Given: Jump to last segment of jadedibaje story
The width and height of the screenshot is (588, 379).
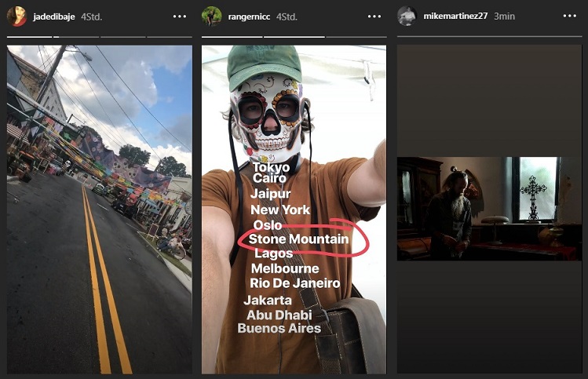Looking at the screenshot, I should (x=170, y=37).
